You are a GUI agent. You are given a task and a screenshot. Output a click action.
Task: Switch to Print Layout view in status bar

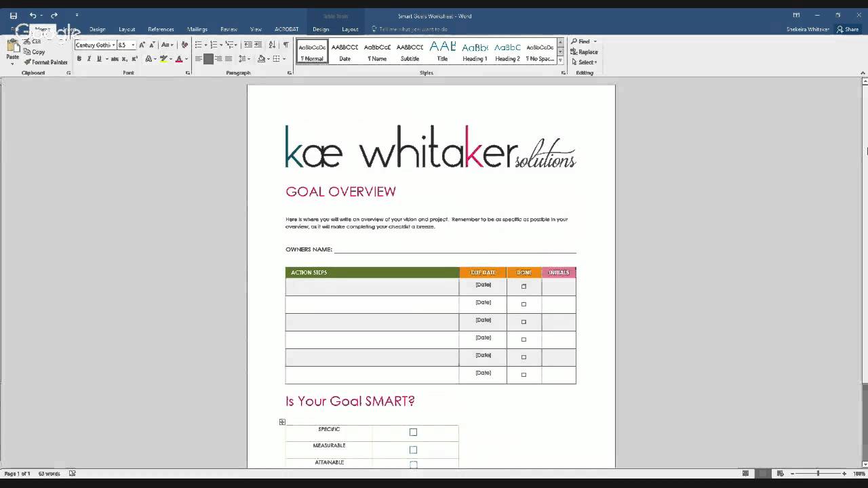pyautogui.click(x=763, y=474)
